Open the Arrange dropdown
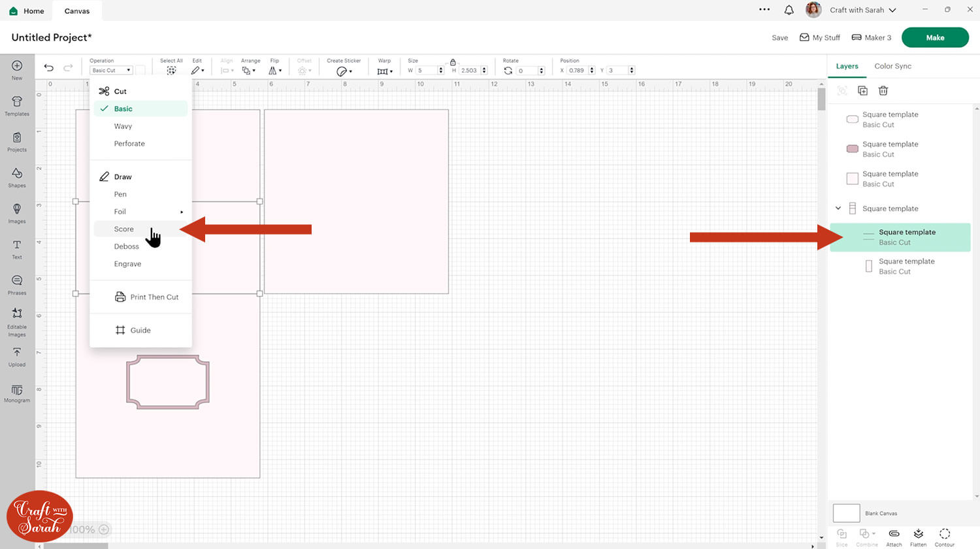980x549 pixels. pos(248,70)
